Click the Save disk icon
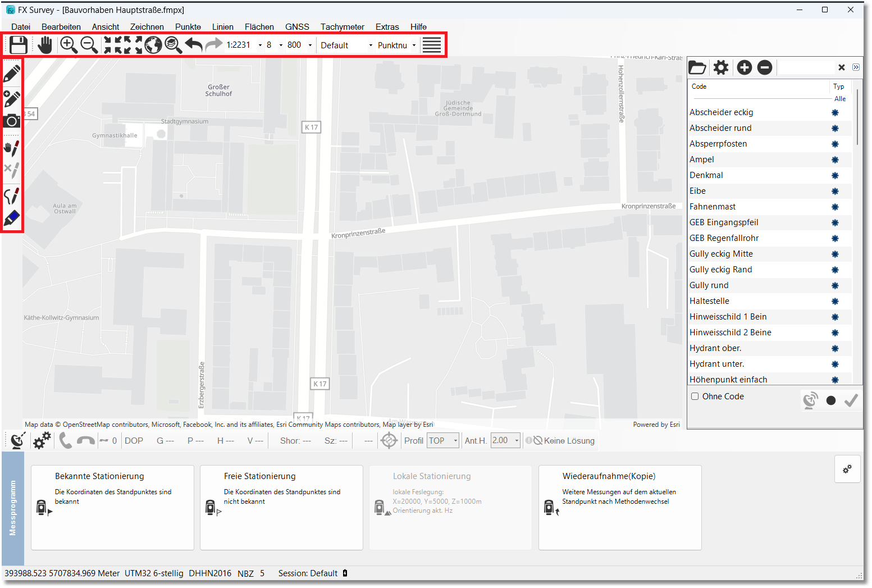 pyautogui.click(x=19, y=45)
